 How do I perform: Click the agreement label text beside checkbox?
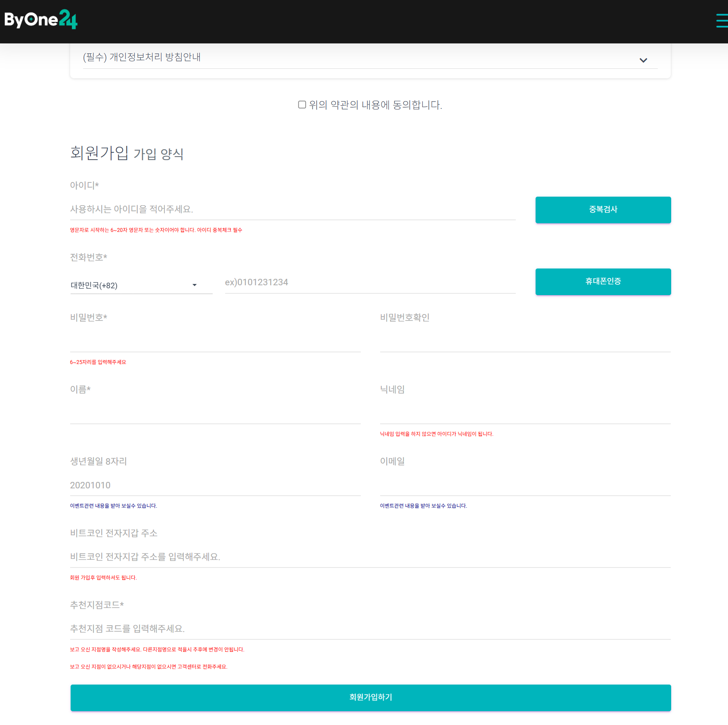click(x=375, y=105)
